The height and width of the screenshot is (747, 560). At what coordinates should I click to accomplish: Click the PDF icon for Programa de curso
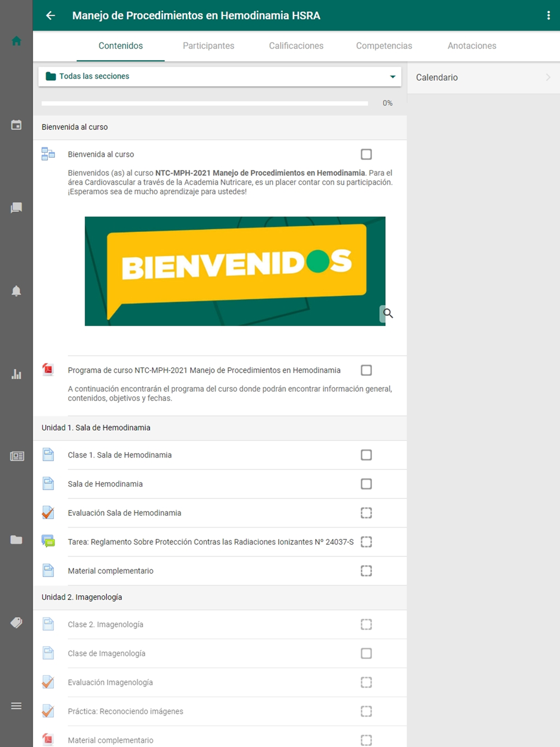(48, 370)
